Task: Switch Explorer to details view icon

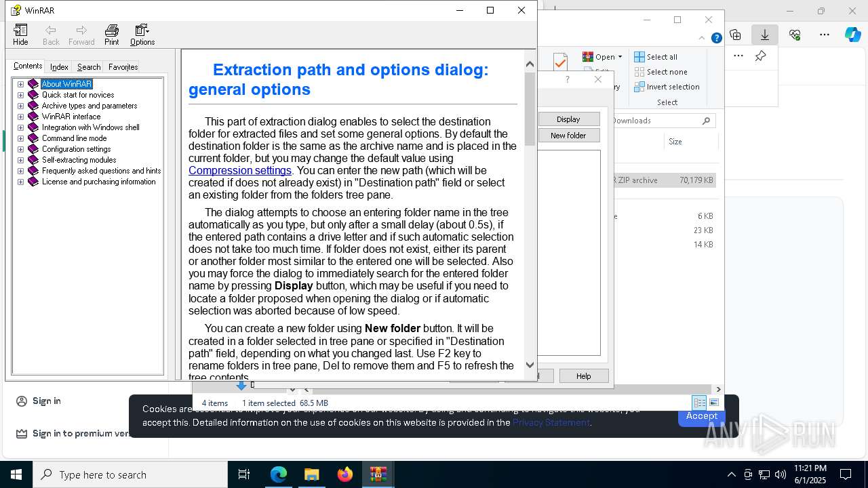Action: coord(699,403)
